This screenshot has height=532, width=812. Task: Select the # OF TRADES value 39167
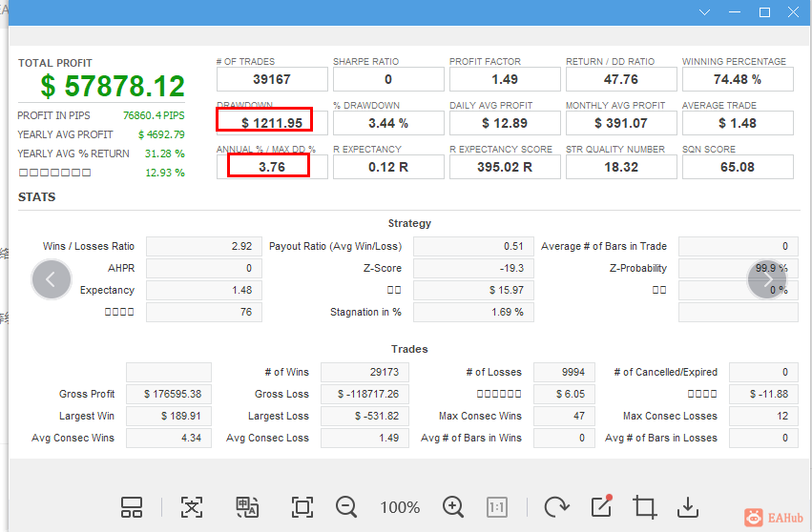click(x=272, y=79)
